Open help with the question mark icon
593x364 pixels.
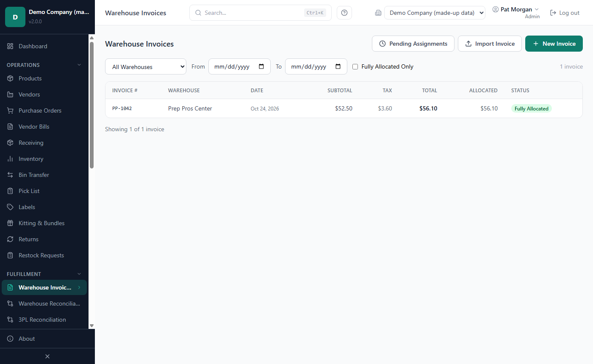(344, 13)
